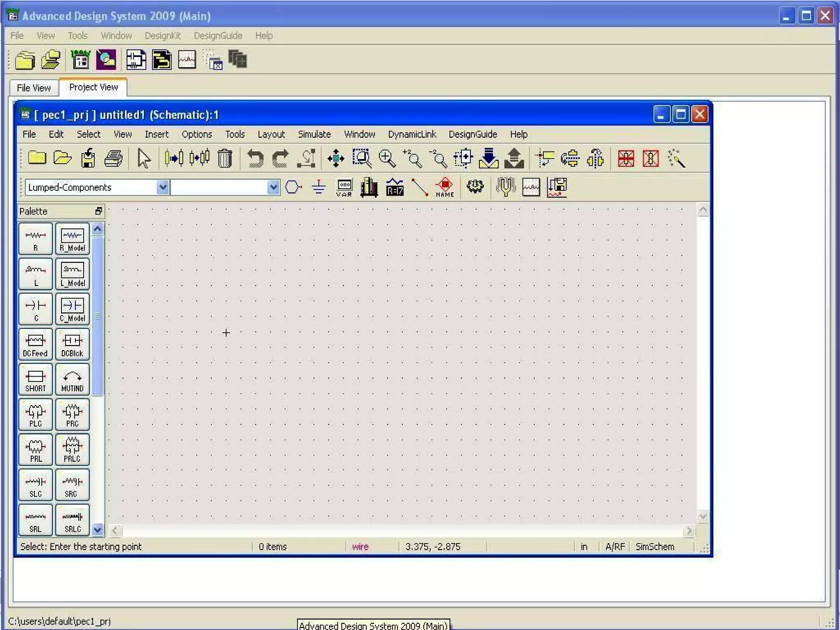840x630 pixels.
Task: Click the VAR variable equation icon
Action: [x=344, y=187]
